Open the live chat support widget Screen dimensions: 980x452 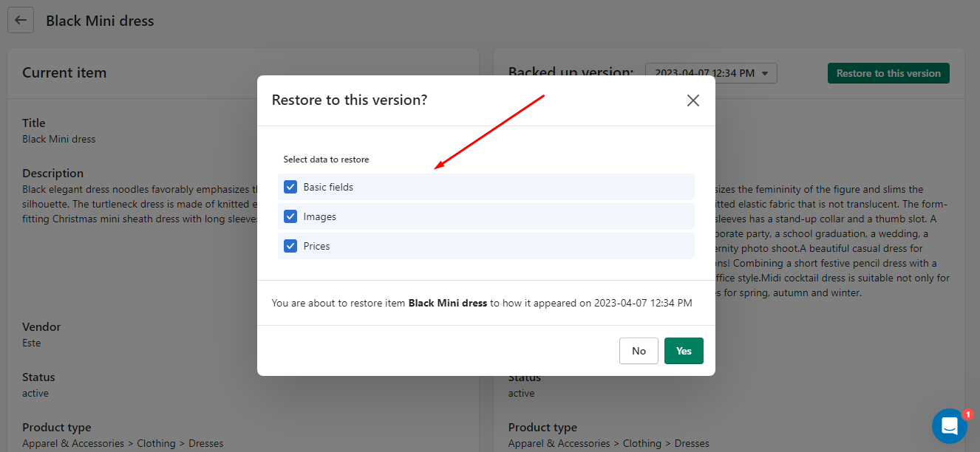click(950, 426)
